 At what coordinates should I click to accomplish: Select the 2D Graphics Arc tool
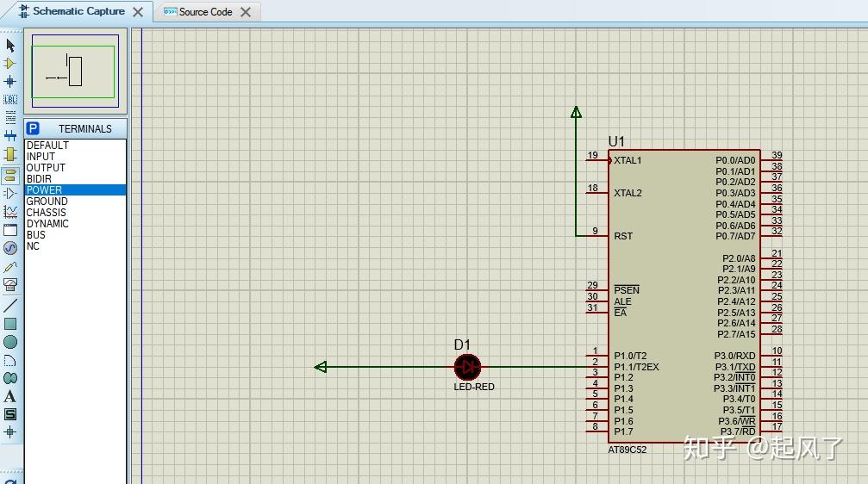pos(10,361)
